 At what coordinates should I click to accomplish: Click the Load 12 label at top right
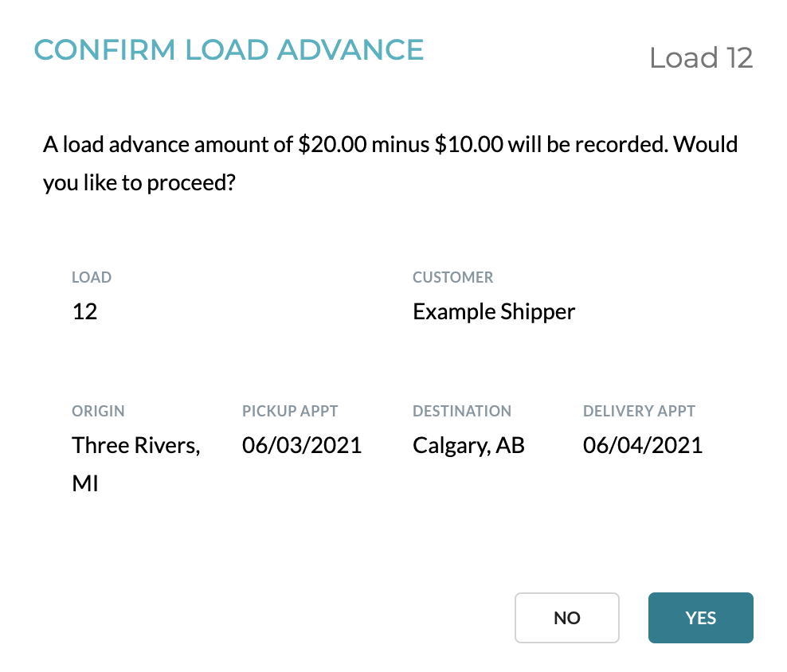(x=701, y=57)
